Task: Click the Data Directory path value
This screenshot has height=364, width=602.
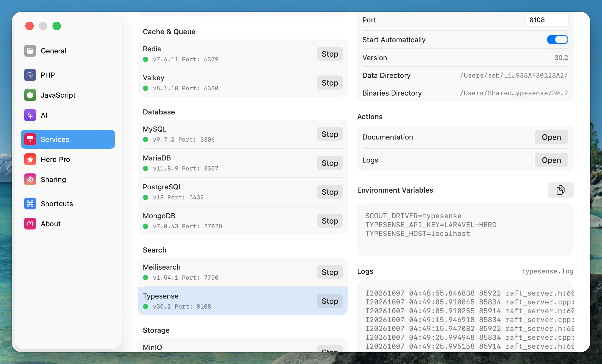Action: tap(514, 76)
